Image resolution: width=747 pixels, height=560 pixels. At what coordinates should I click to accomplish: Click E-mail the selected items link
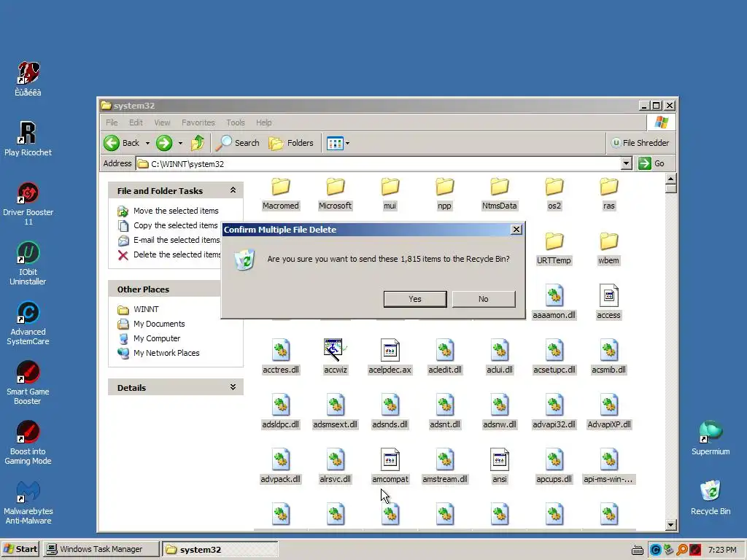(x=177, y=240)
